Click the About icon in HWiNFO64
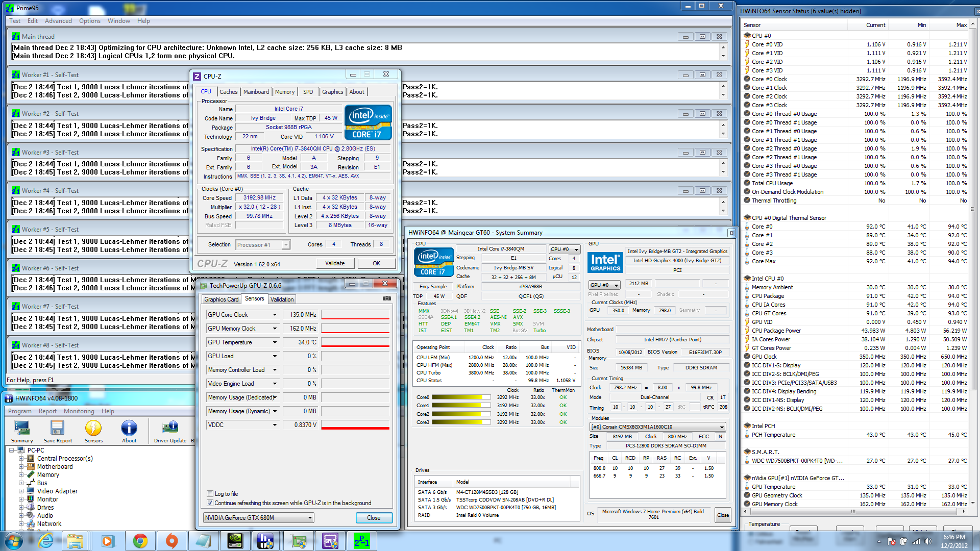 pos(129,431)
